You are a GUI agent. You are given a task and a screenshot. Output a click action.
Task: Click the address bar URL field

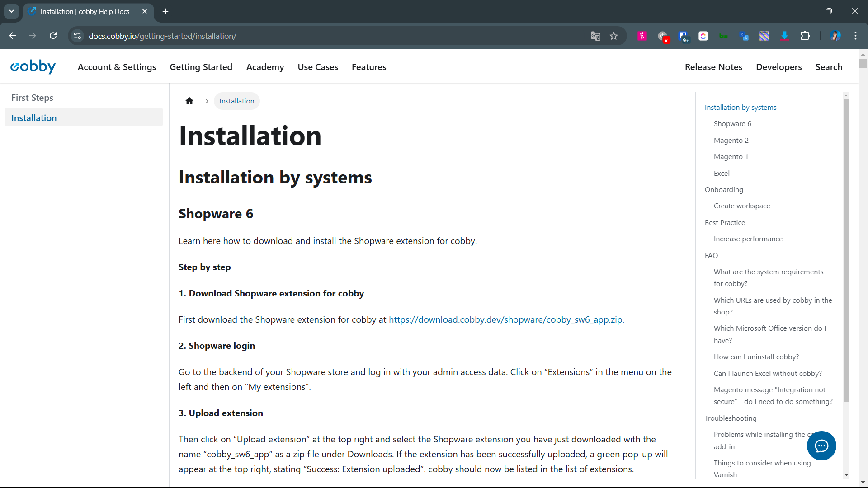click(316, 36)
